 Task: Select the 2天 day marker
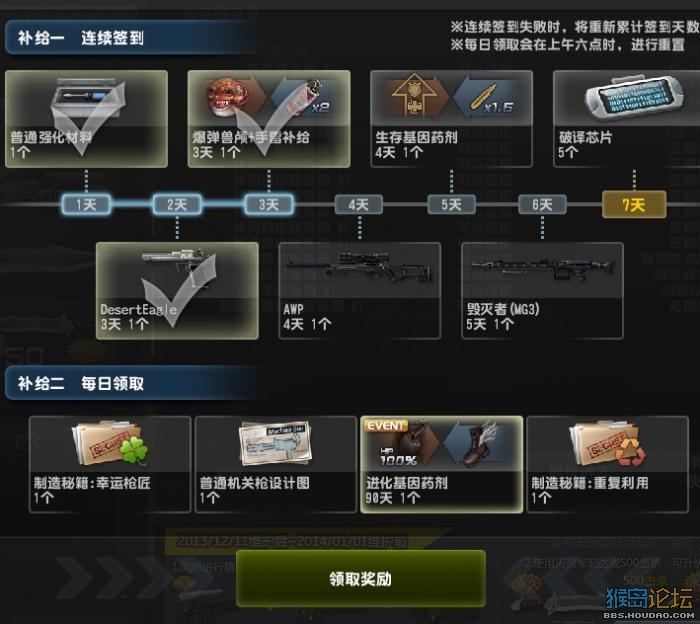click(x=177, y=205)
